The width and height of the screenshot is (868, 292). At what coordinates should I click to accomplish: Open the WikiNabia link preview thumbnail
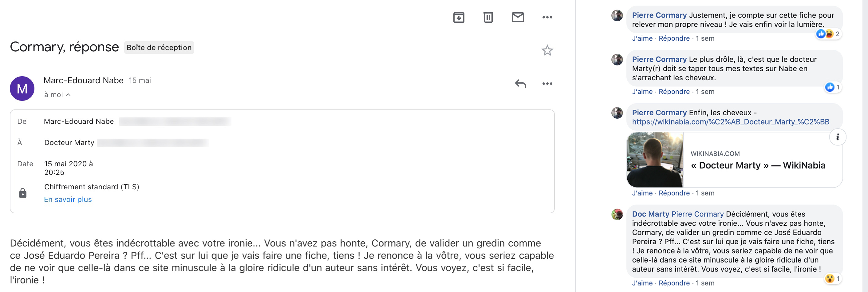pos(655,160)
